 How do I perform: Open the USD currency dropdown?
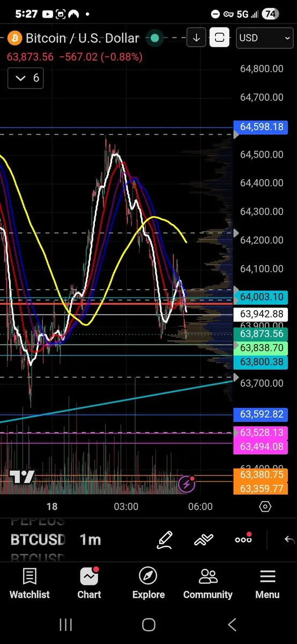click(264, 38)
